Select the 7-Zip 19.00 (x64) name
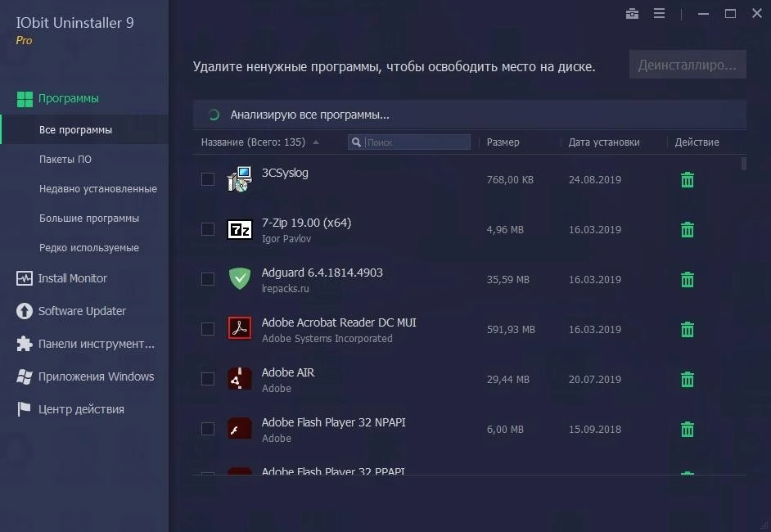 306,223
